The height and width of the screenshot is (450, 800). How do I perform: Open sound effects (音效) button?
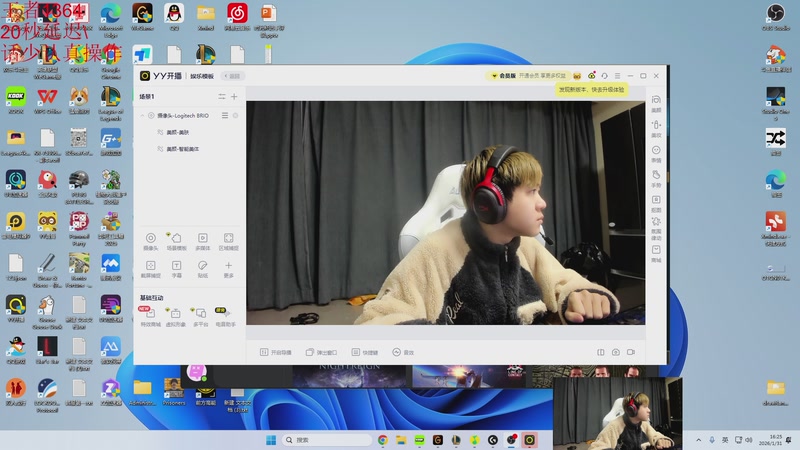[x=403, y=353]
